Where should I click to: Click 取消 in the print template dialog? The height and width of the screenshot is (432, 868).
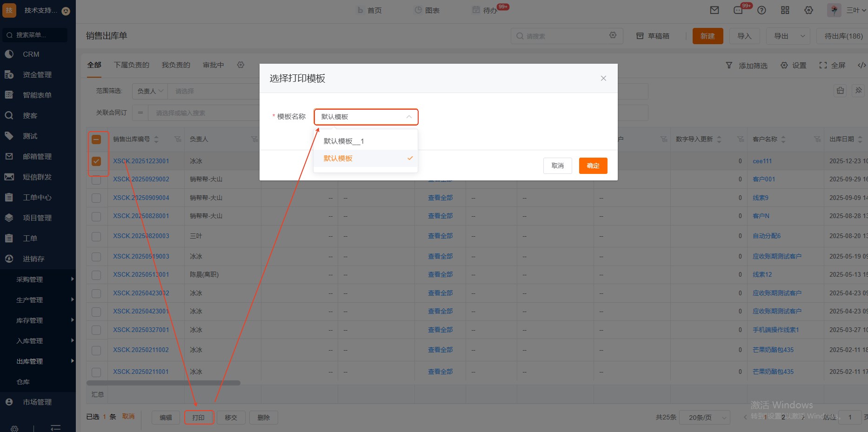click(557, 166)
